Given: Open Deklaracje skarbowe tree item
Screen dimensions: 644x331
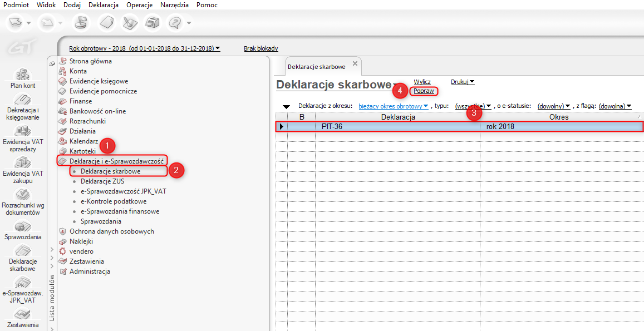Looking at the screenshot, I should [111, 171].
